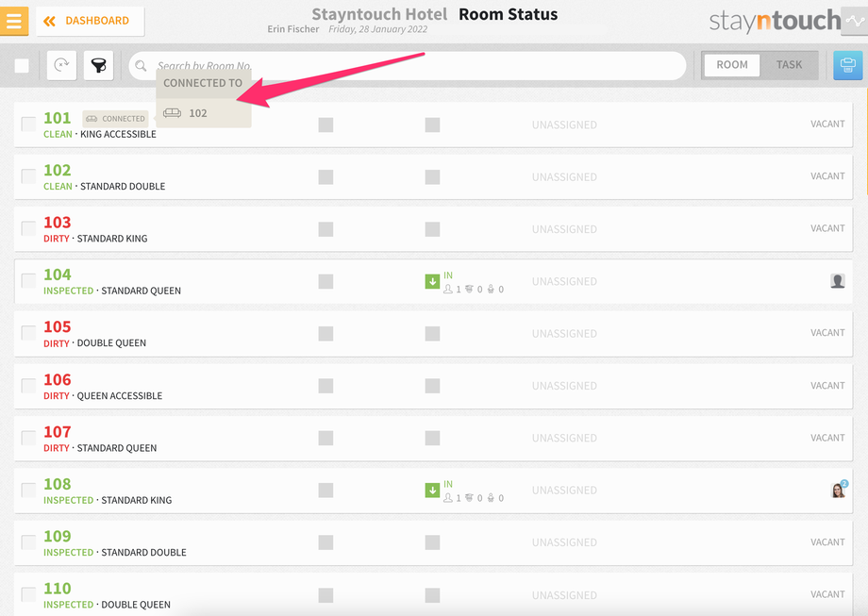Check the box for room 101
868x616 pixels.
click(x=28, y=124)
